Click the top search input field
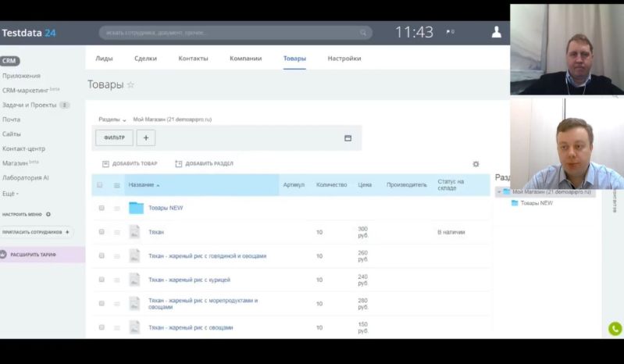 pos(226,33)
